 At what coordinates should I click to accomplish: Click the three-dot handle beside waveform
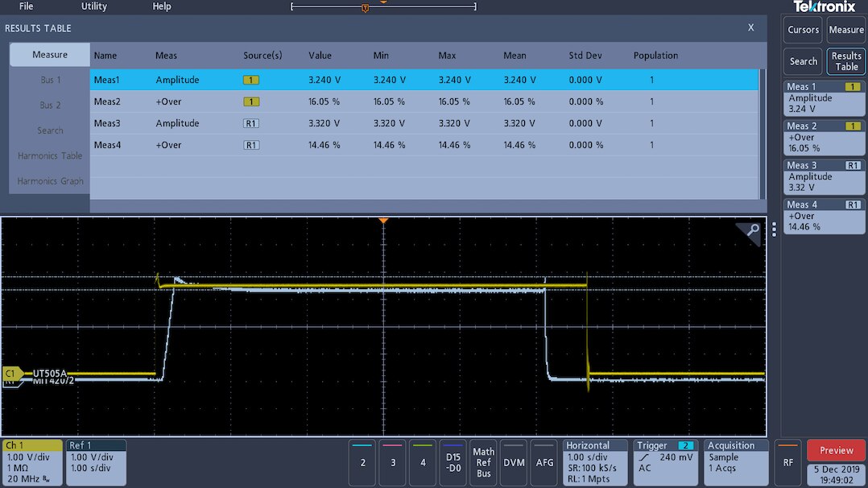[x=774, y=230]
